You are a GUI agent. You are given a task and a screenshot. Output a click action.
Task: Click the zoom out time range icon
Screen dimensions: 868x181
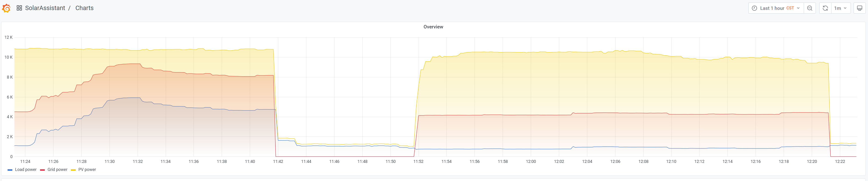[x=809, y=8]
